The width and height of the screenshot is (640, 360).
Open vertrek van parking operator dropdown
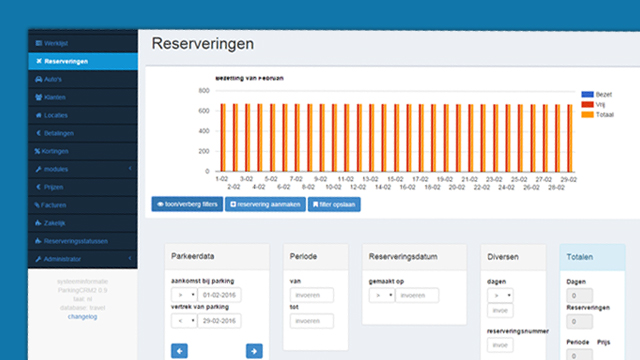[x=184, y=321]
